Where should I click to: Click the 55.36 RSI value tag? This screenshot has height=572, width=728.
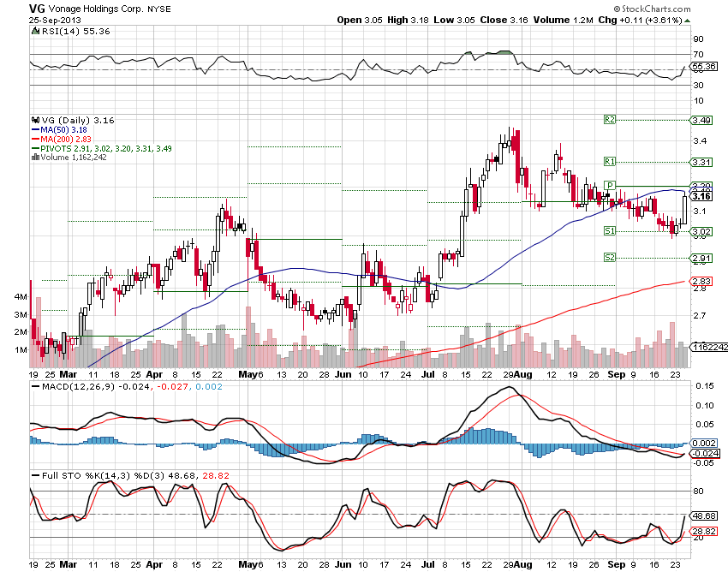coord(703,67)
